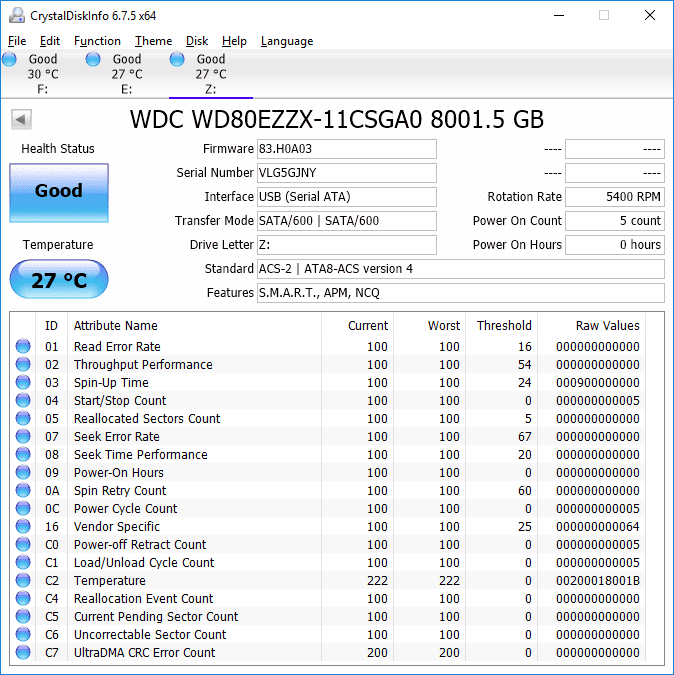Click the Firmware value field

tap(346, 149)
